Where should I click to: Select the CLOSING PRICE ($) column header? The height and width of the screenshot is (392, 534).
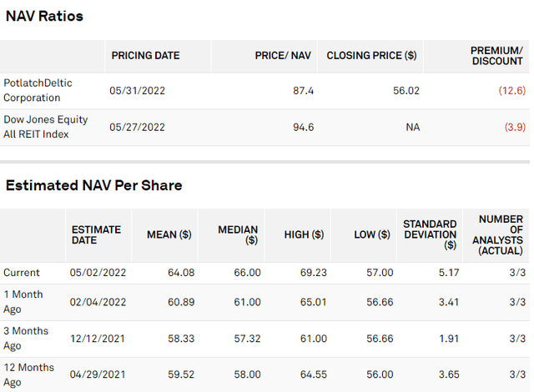pos(371,56)
